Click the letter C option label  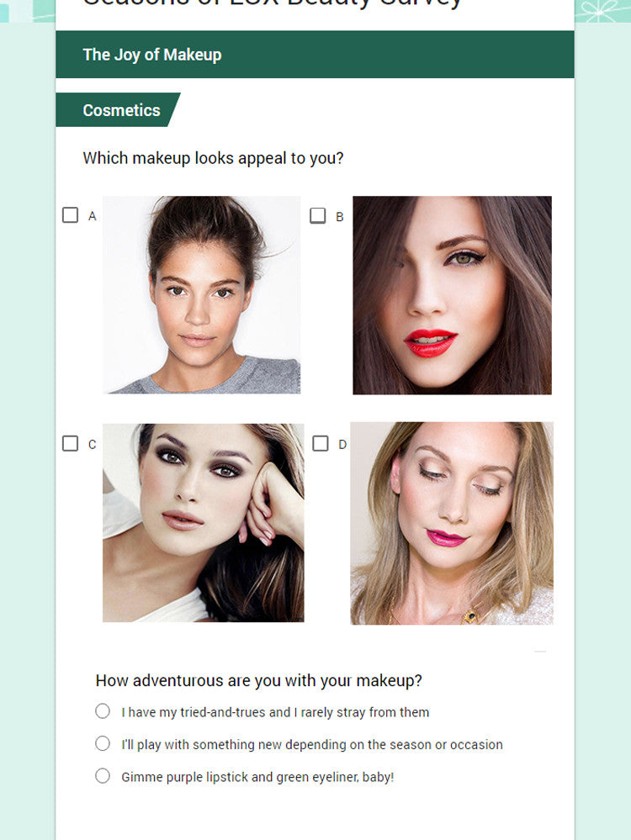click(93, 445)
